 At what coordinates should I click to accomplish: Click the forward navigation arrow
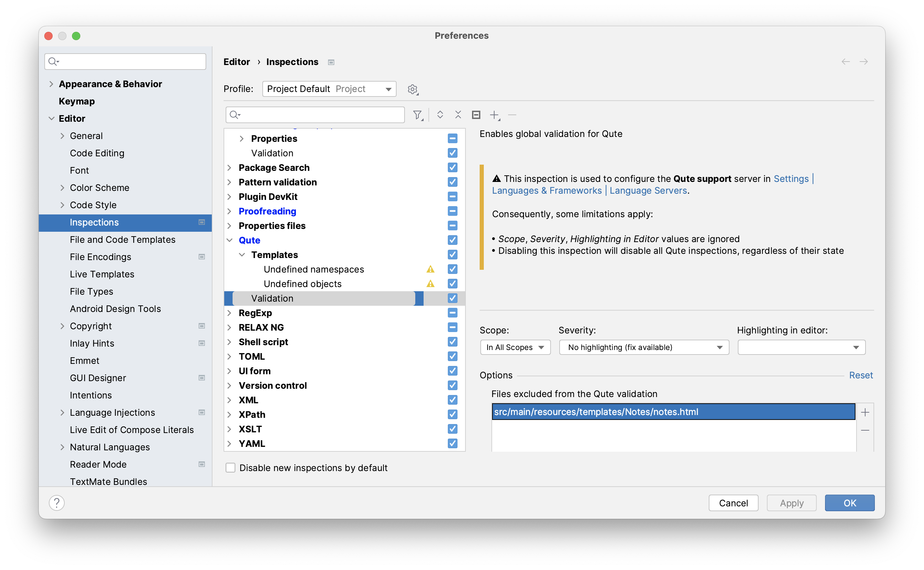coord(864,62)
